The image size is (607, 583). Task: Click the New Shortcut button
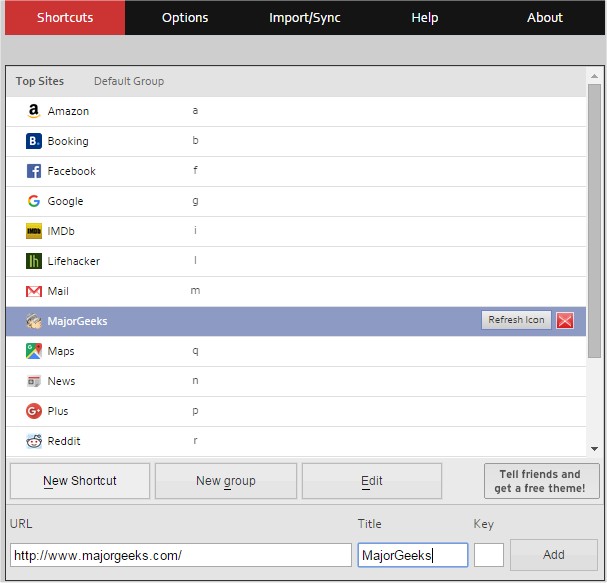[80, 481]
